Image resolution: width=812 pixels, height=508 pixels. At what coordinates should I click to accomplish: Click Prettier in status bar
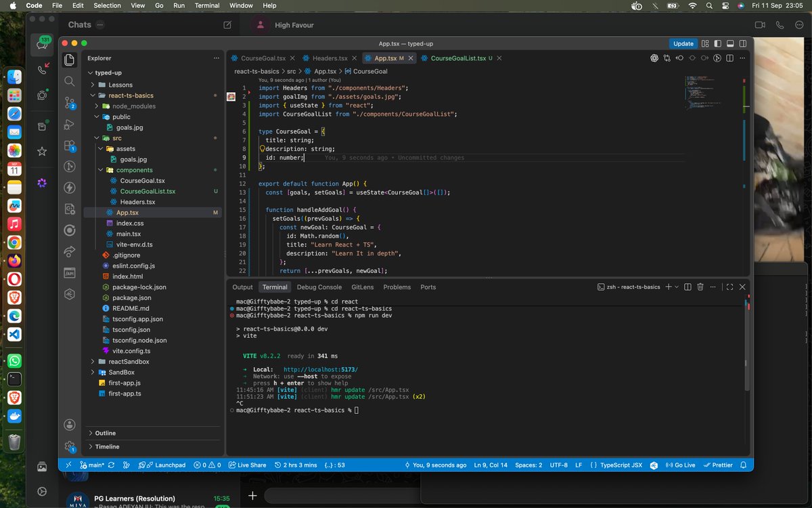(718, 465)
